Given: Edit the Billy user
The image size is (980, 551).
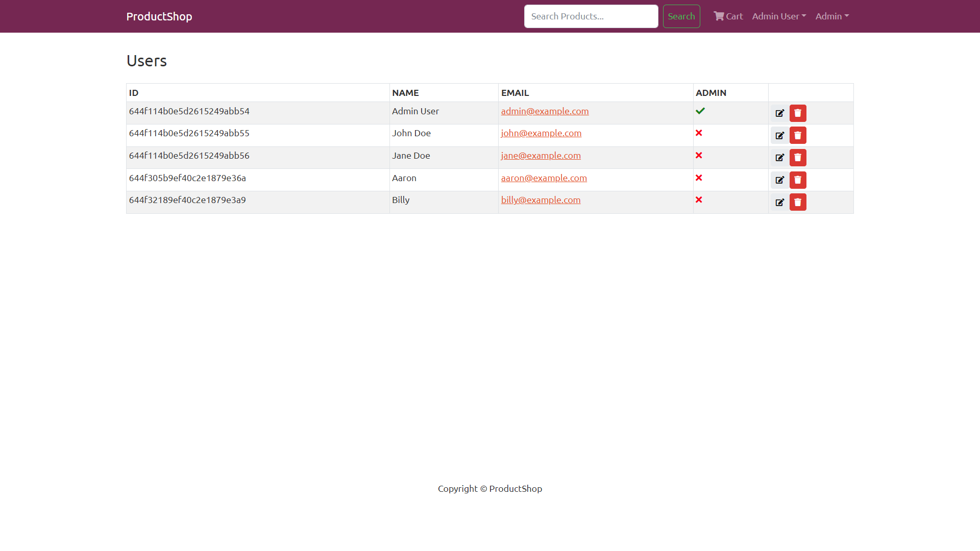Looking at the screenshot, I should pyautogui.click(x=779, y=203).
